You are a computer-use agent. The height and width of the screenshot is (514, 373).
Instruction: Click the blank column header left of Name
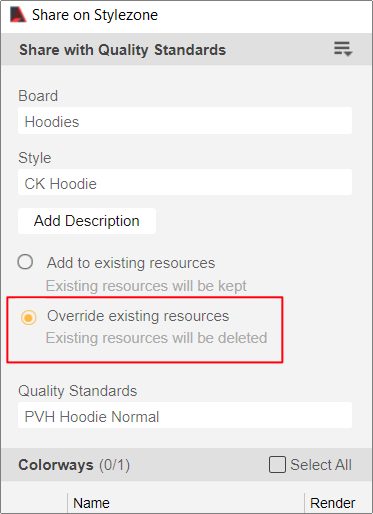coord(34,503)
